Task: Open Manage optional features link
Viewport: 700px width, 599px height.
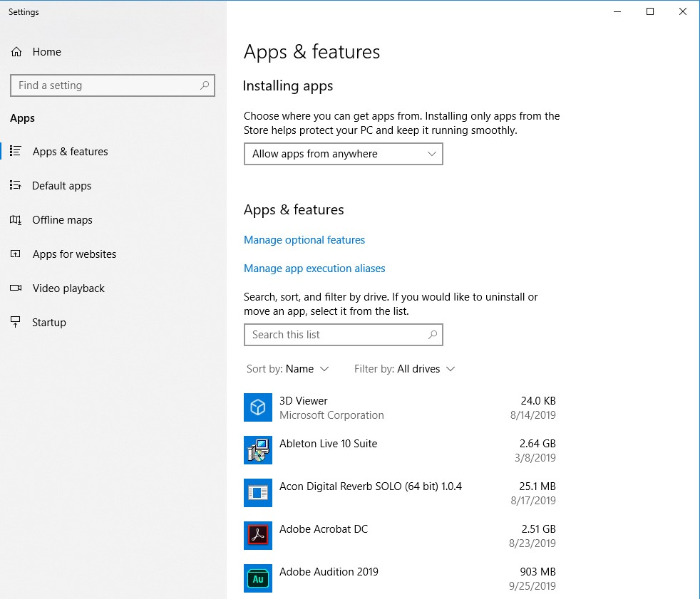Action: click(304, 240)
